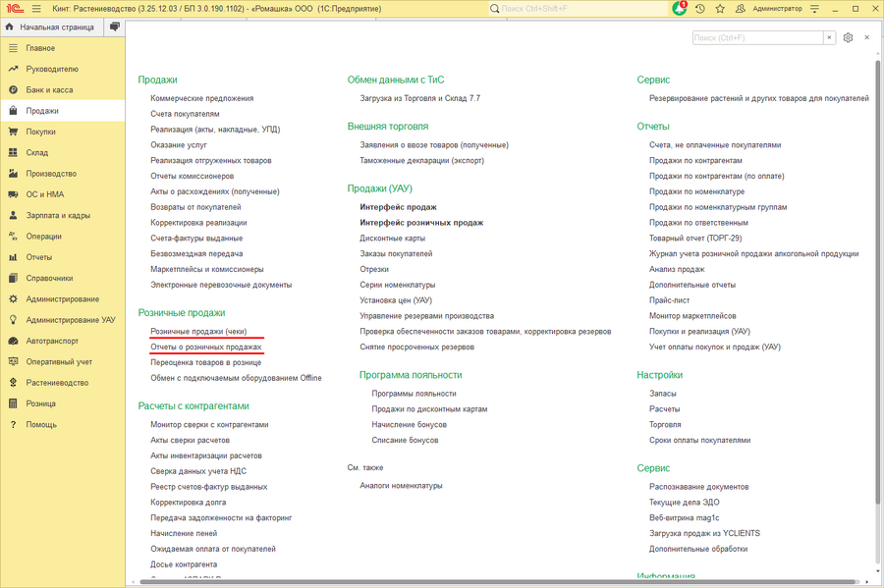The image size is (884, 588).
Task: Click the horizontal scrollbar at bottom
Action: pos(499,582)
